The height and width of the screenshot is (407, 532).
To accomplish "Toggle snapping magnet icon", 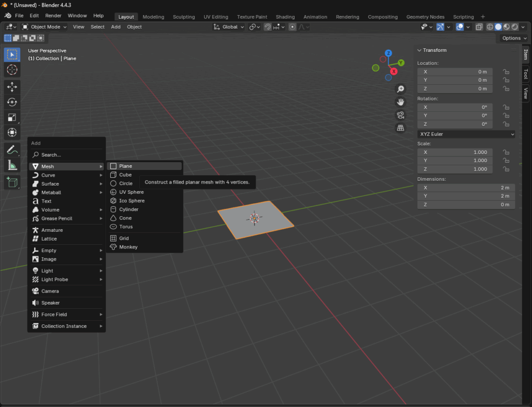I will click(x=268, y=27).
